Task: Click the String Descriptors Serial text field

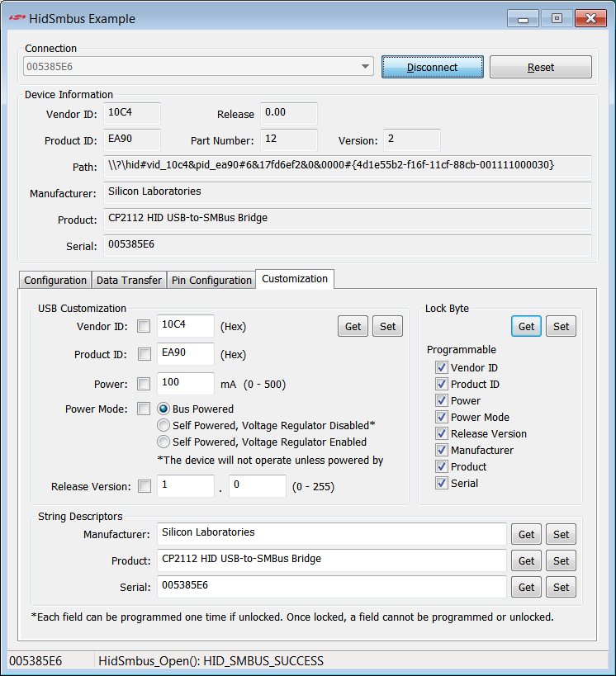Action: click(x=332, y=587)
